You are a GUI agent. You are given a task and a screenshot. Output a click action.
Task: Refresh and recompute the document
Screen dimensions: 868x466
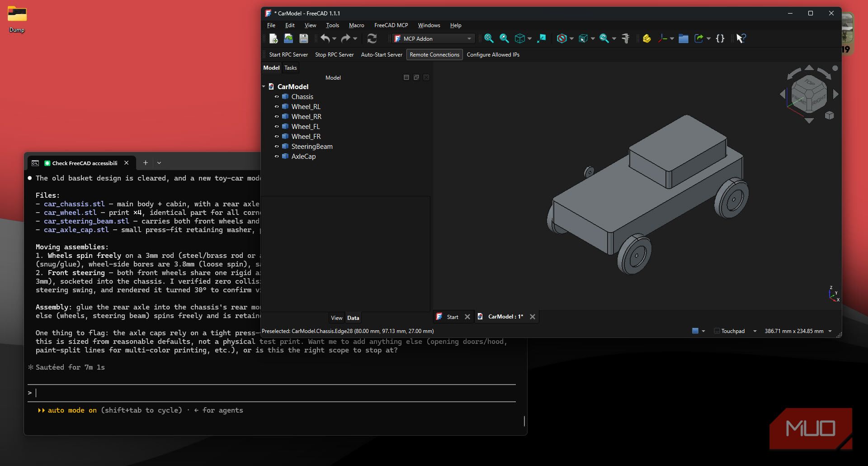coord(372,39)
